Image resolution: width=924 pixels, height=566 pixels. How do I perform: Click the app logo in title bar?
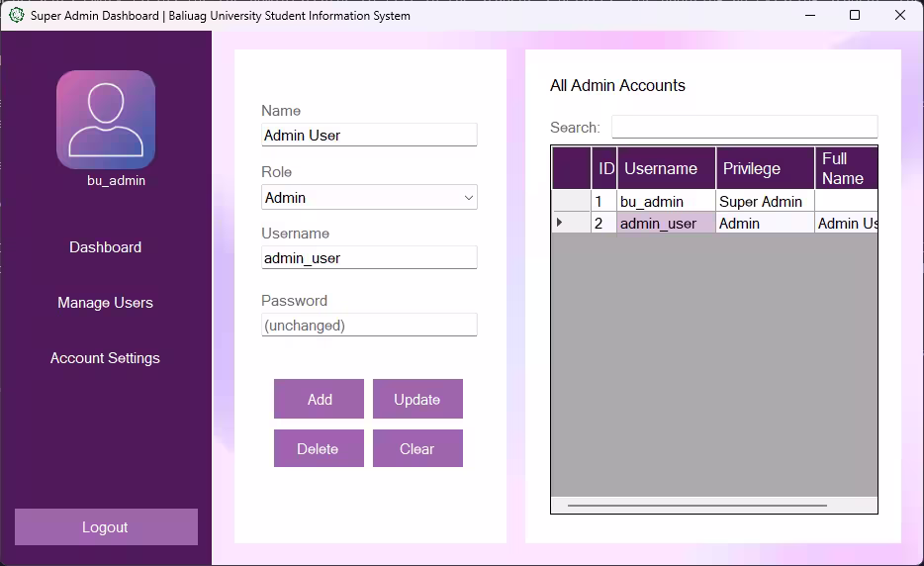(x=16, y=15)
